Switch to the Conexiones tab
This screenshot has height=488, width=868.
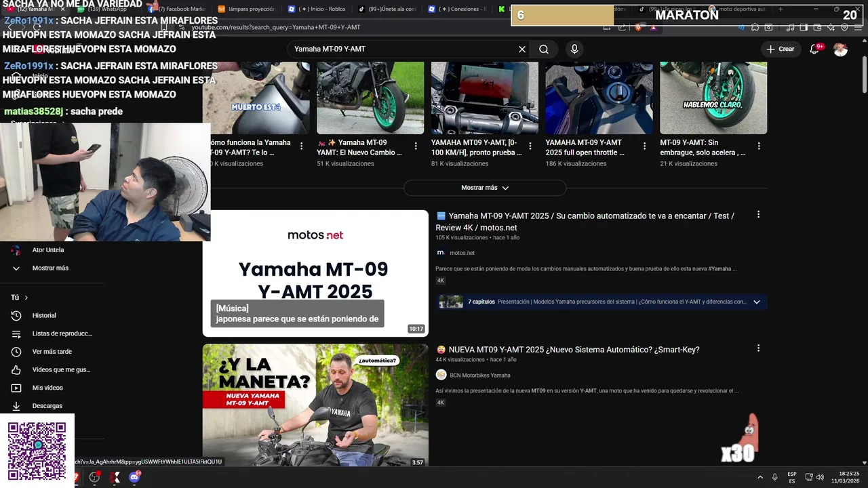coord(458,9)
